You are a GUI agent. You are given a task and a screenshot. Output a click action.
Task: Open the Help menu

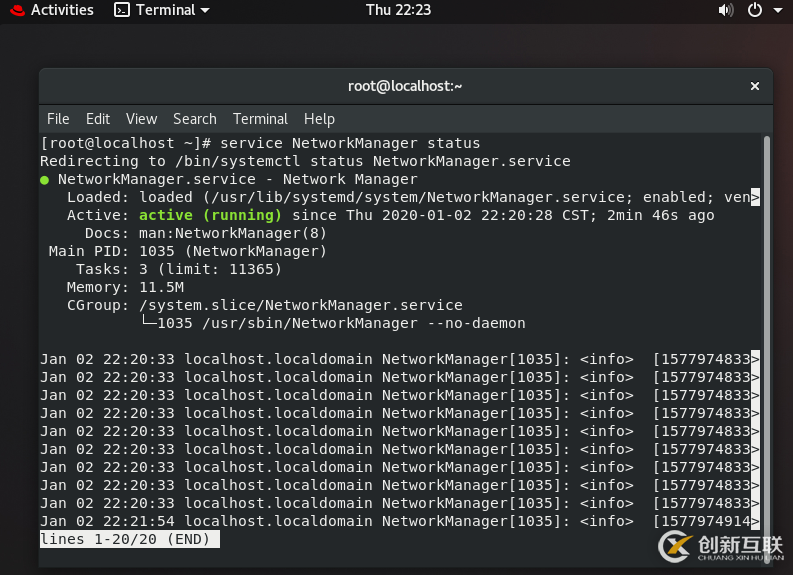(x=319, y=118)
